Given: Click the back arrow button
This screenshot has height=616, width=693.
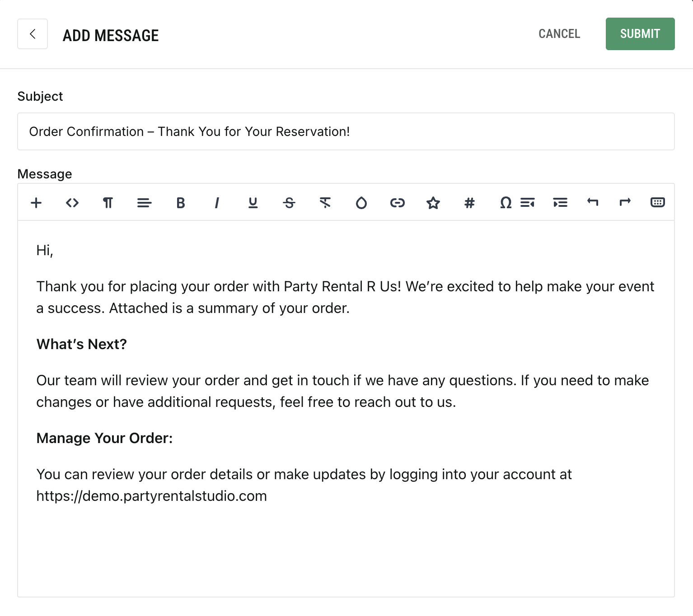Looking at the screenshot, I should (x=33, y=34).
